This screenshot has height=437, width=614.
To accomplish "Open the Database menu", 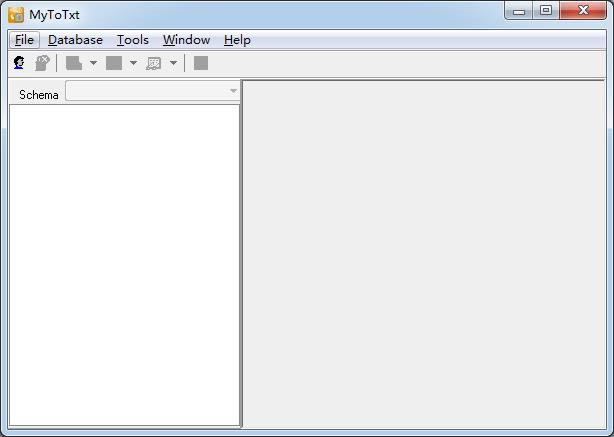I will 75,40.
